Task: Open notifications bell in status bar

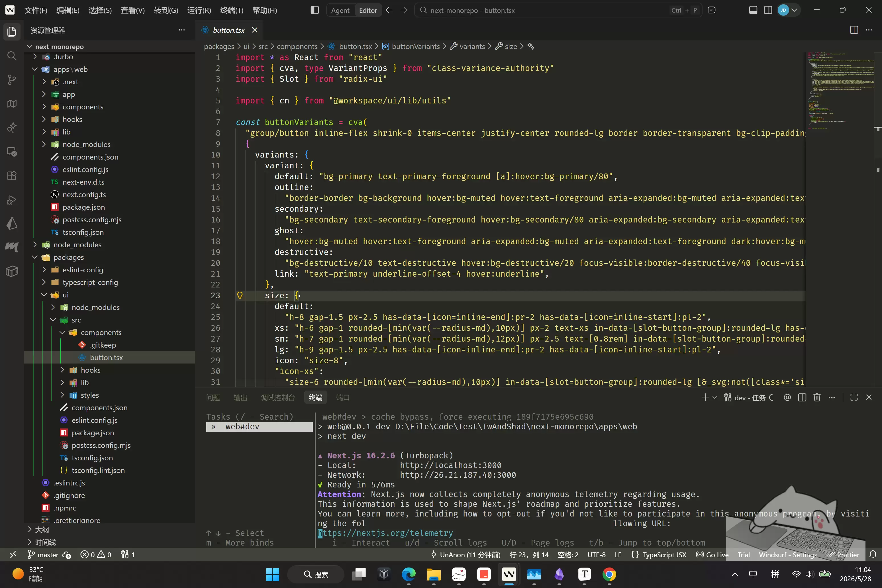Action: [x=873, y=554]
